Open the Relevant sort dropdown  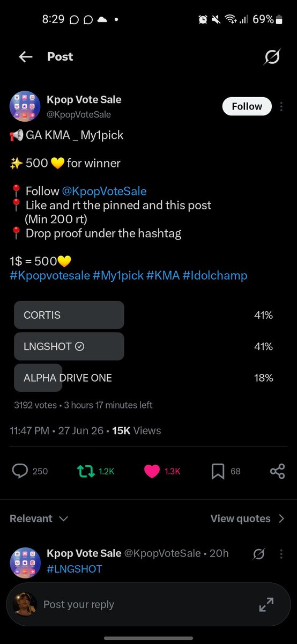pyautogui.click(x=39, y=518)
